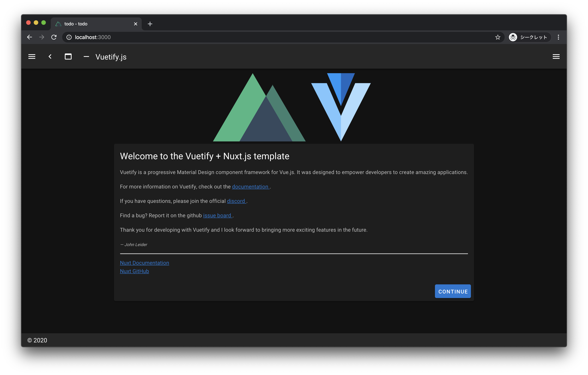588x375 pixels.
Task: Reload the localhost page
Action: [x=54, y=37]
